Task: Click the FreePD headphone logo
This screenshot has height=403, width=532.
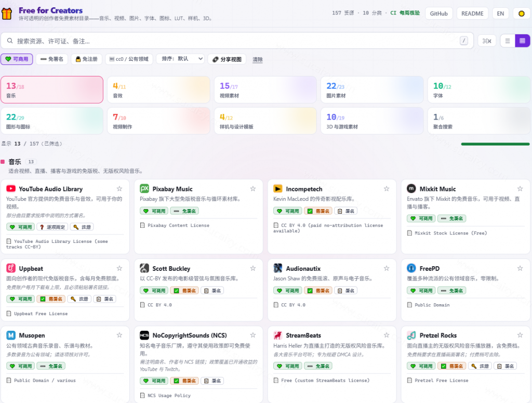Action: click(x=411, y=268)
